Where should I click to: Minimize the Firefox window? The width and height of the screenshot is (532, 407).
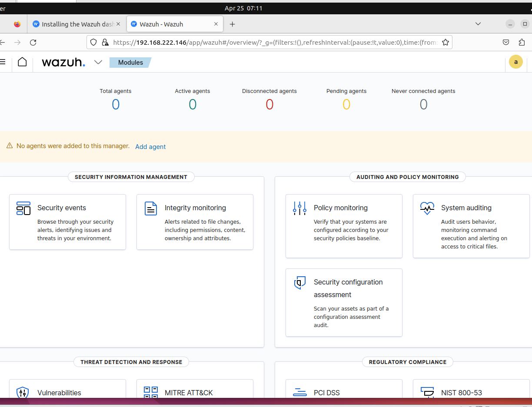point(511,24)
